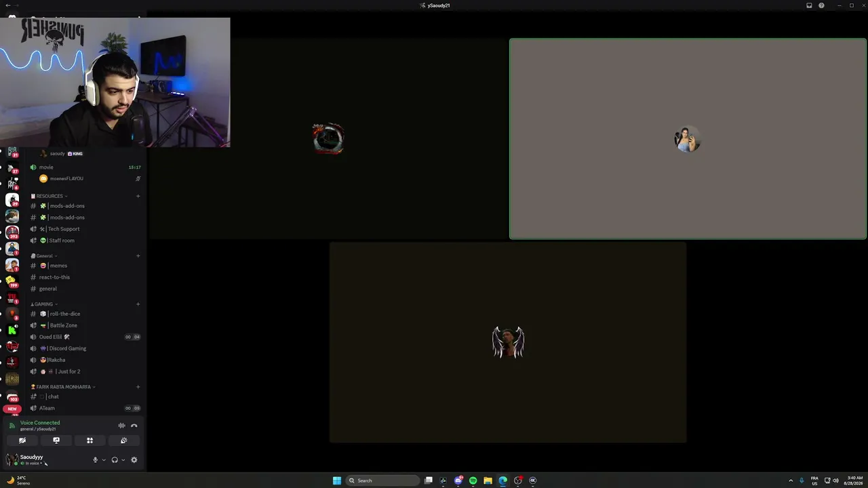Join the ATeam voice channel
The image size is (868, 488).
point(85,408)
